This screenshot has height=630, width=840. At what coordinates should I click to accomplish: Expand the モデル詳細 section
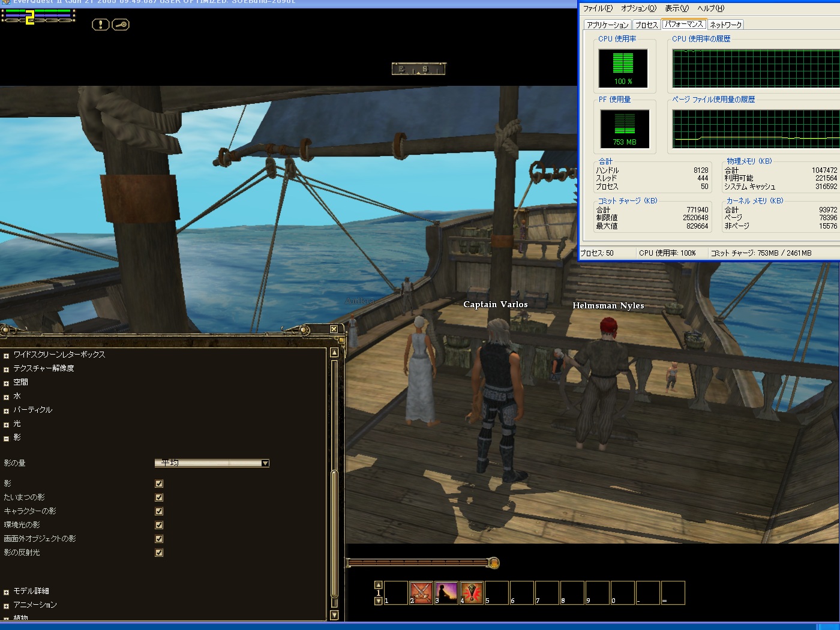coord(6,592)
